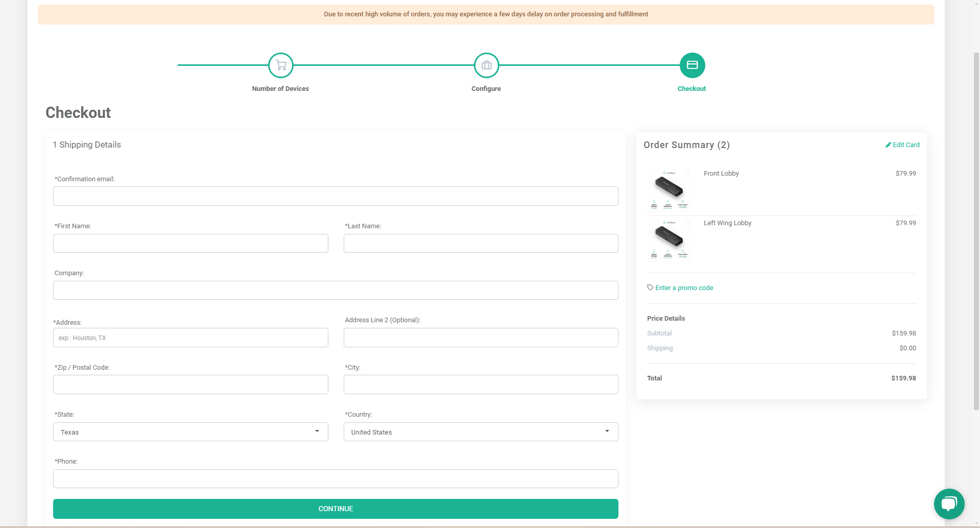
Task: Click the Phone number input field
Action: pos(335,478)
